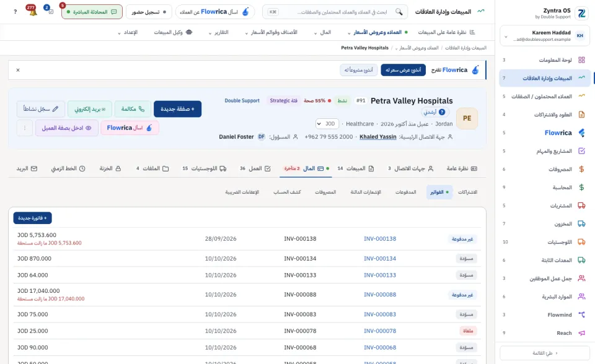
Task: Switch to جهات الاتصال tab
Action: (410, 168)
